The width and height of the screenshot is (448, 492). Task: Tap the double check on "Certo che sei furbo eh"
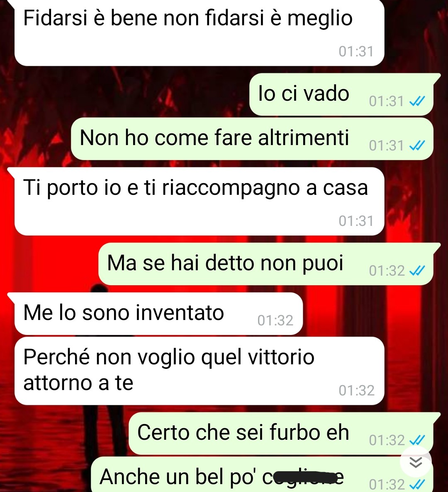point(417,440)
